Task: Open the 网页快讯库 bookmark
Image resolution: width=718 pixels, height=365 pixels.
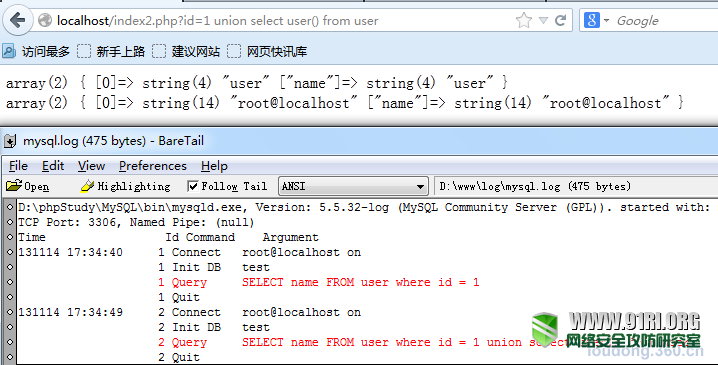Action: pos(267,51)
